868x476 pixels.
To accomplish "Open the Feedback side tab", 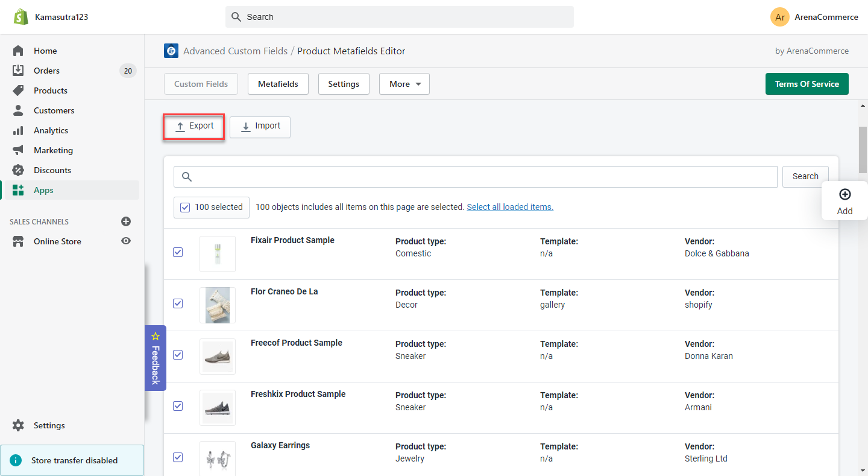I will [156, 358].
